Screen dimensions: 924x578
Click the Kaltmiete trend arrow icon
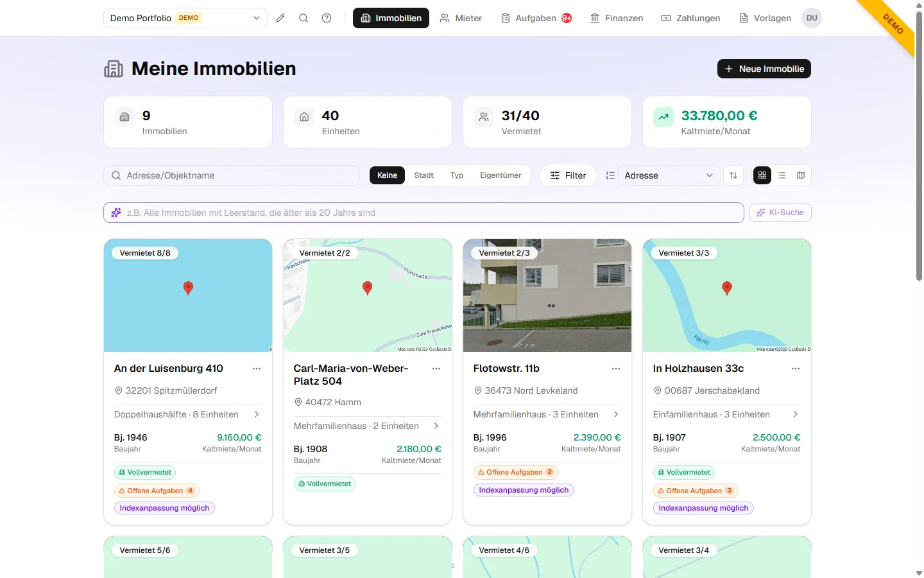tap(663, 117)
